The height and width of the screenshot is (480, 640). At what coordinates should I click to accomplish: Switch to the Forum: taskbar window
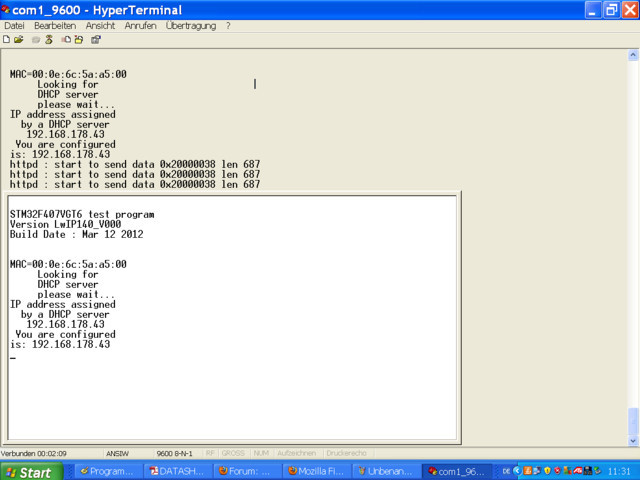[x=246, y=471]
